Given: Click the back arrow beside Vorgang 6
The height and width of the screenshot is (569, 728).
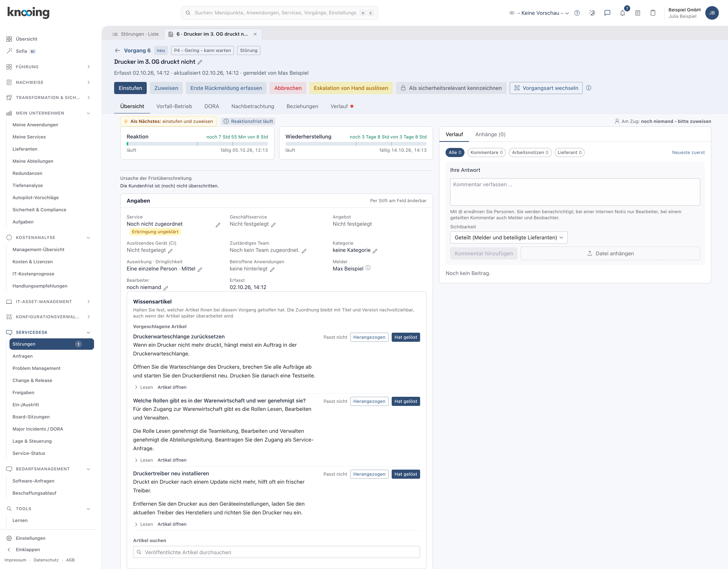Looking at the screenshot, I should [x=117, y=50].
